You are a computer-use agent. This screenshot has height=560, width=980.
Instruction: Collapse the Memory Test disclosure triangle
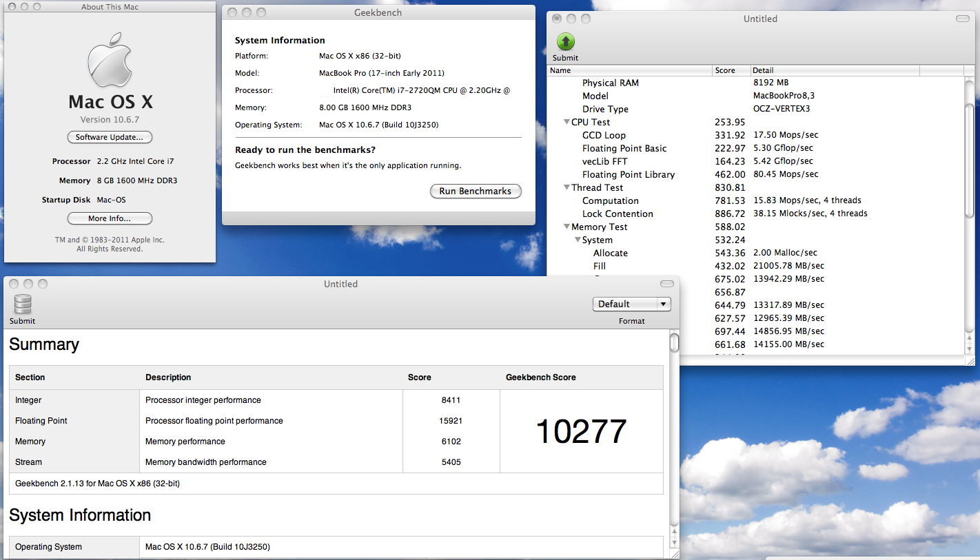click(566, 227)
